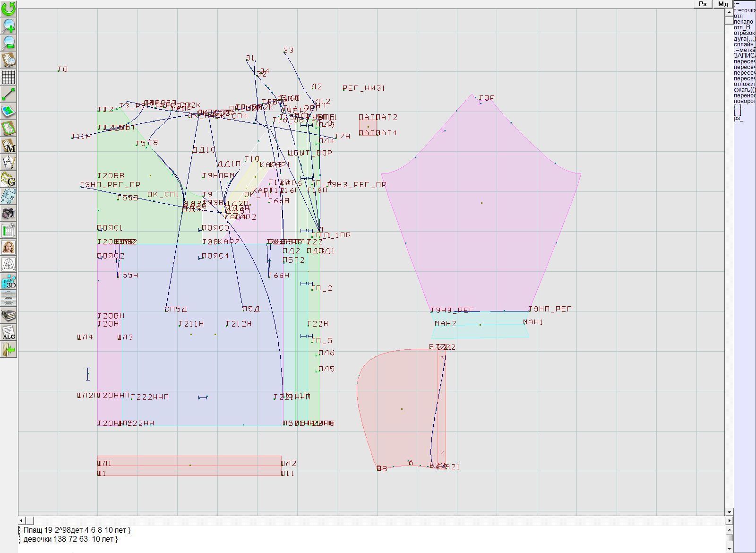Click the green refresh arrow icon
This screenshot has height=553, width=756.
pyautogui.click(x=9, y=8)
